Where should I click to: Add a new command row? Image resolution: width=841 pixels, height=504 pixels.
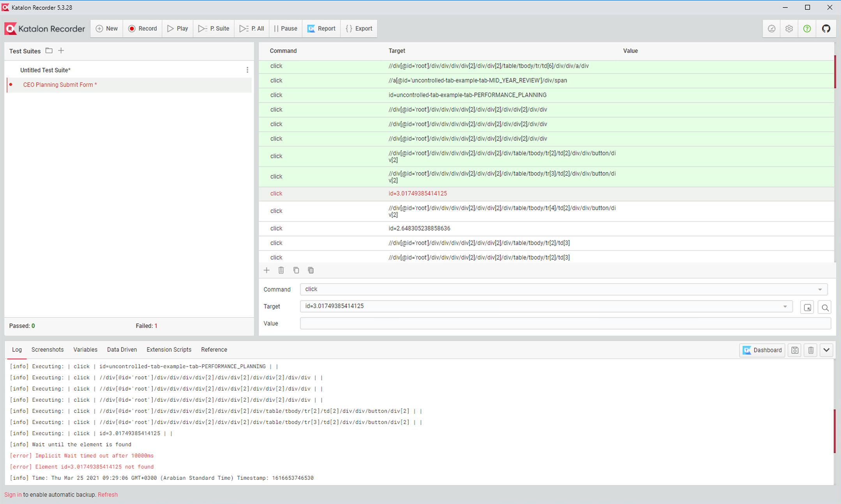pyautogui.click(x=267, y=270)
